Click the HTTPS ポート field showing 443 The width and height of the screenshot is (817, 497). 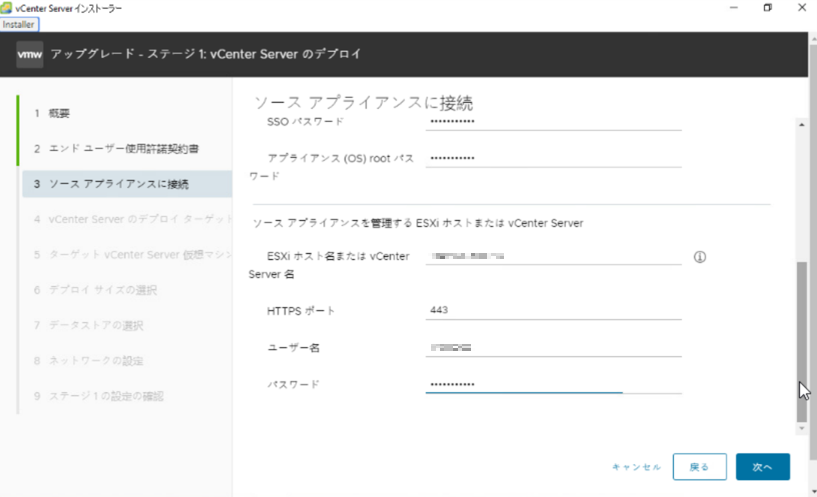[x=553, y=310]
